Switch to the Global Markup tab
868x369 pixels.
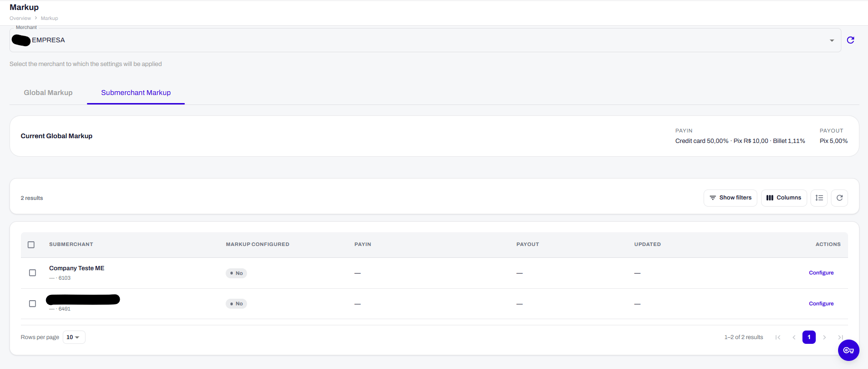48,93
